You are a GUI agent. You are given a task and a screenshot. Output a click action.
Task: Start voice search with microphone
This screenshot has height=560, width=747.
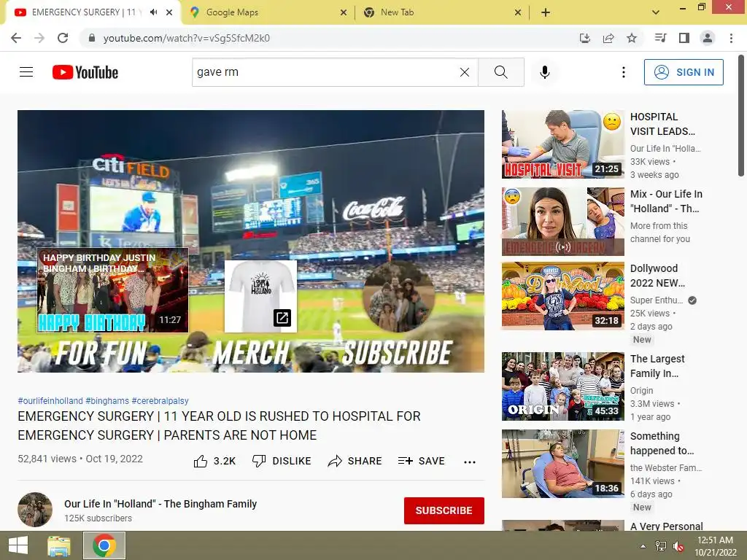click(x=544, y=72)
